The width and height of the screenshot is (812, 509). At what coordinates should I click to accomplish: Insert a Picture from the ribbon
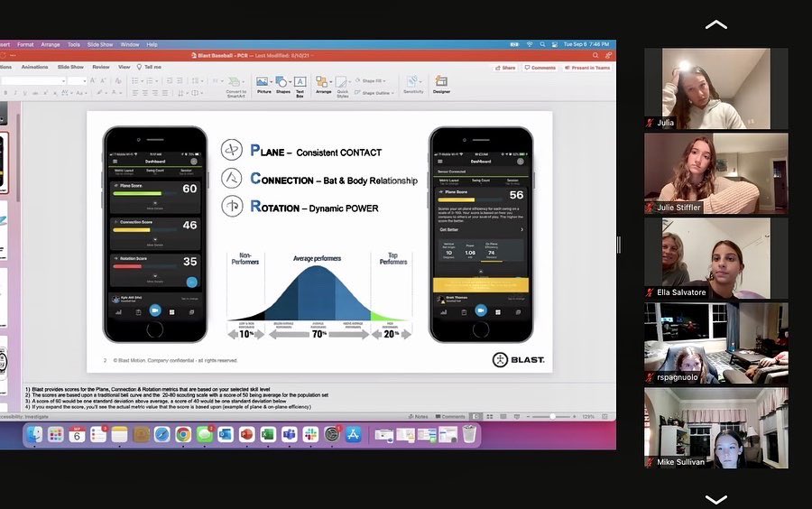pyautogui.click(x=263, y=85)
